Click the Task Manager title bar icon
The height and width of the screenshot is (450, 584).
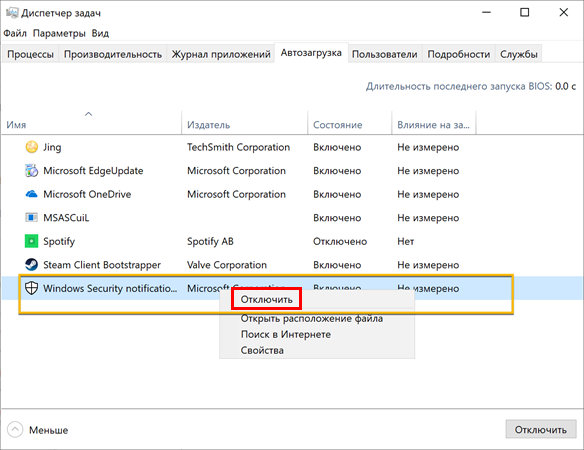[12, 13]
